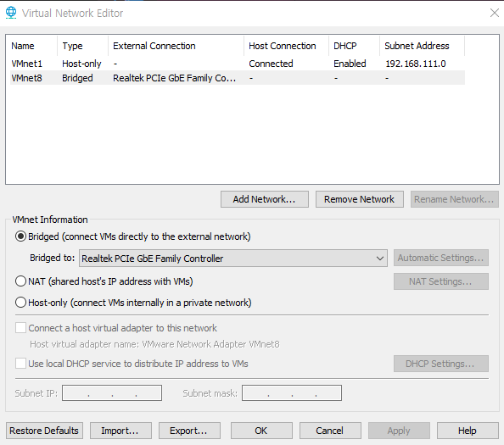
Task: Open the Bridged to adapter dropdown
Action: tap(233, 259)
